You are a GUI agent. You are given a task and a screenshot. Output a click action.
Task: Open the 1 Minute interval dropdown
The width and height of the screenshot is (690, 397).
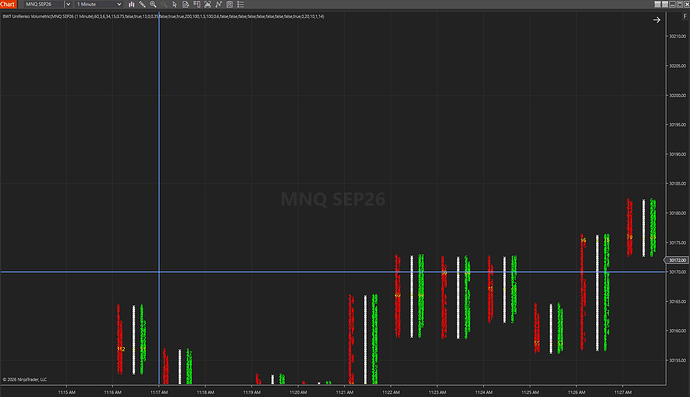coord(99,4)
